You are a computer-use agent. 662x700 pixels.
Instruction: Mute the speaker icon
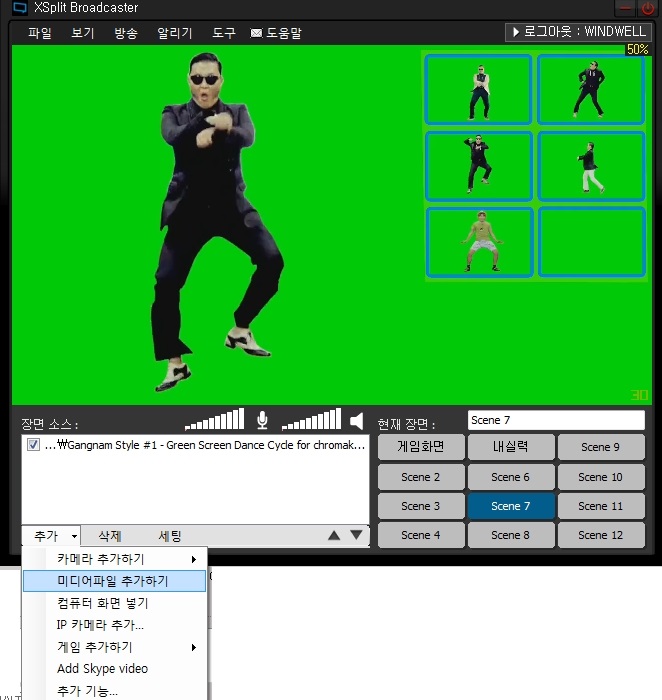pos(357,421)
